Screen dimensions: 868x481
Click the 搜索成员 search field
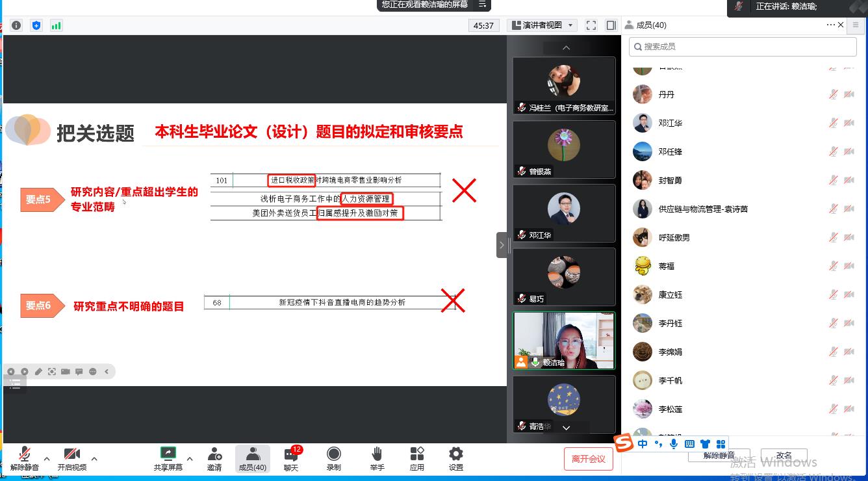743,47
